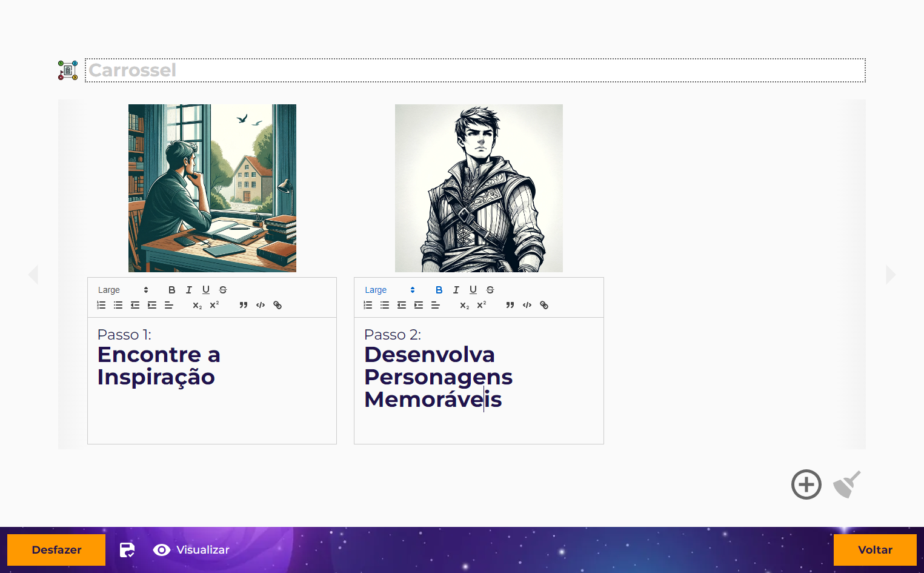
Task: Edit the Carrossel title field
Action: pyautogui.click(x=475, y=70)
